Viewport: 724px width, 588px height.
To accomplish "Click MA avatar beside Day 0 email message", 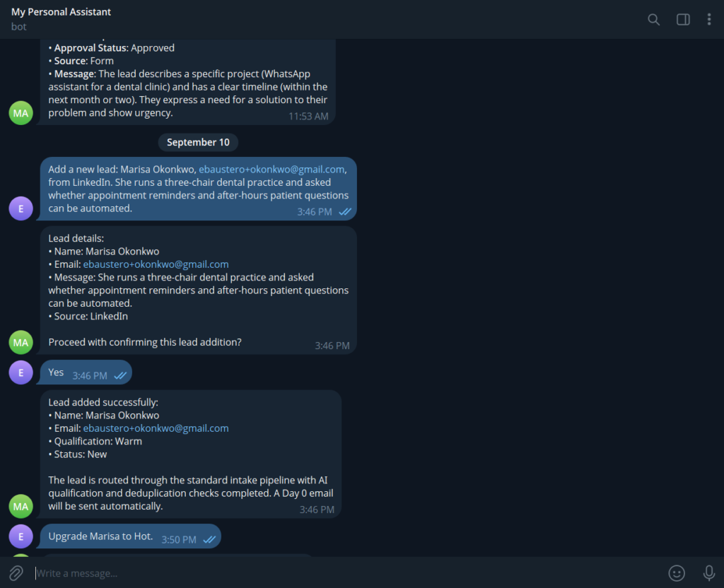I will tap(21, 506).
